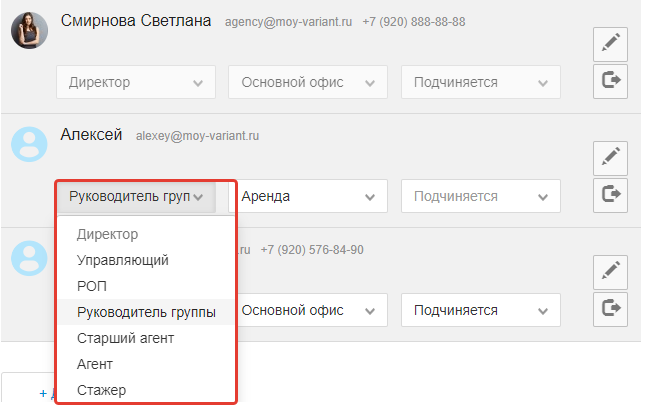The image size is (656, 405).
Task: Open the Аренда office dropdown for Алексей
Action: pos(307,196)
